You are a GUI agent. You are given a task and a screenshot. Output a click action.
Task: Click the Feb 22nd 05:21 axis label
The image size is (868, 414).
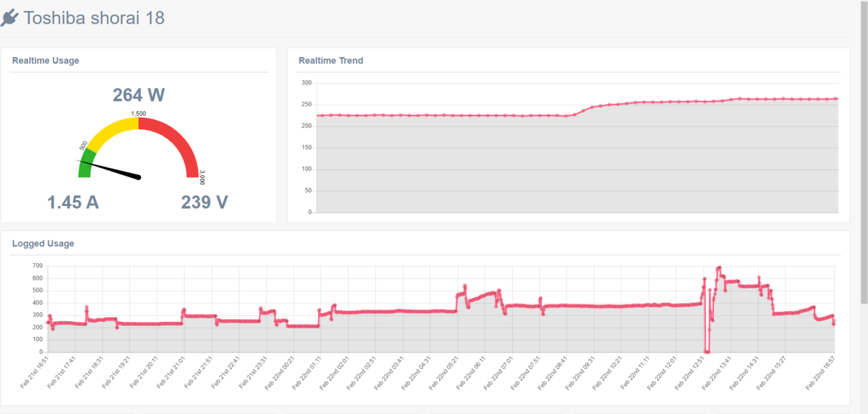pyautogui.click(x=445, y=373)
